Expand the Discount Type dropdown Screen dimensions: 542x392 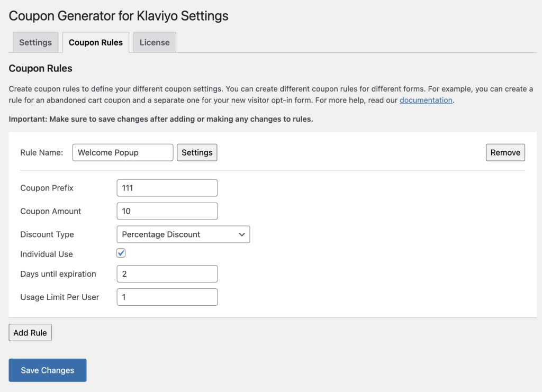click(x=183, y=234)
